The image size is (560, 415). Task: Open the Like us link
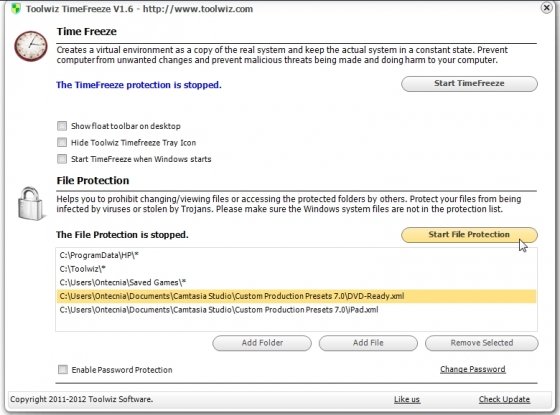pyautogui.click(x=407, y=399)
